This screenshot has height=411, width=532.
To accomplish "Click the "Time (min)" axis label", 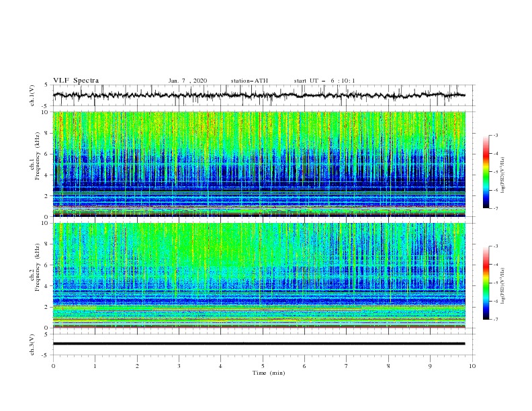I will click(x=269, y=373).
